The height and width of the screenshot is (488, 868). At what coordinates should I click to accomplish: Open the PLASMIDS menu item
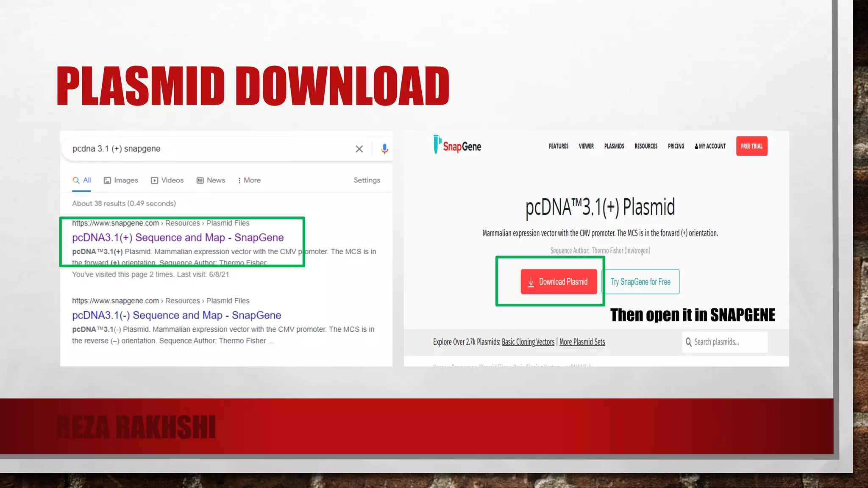pos(614,146)
